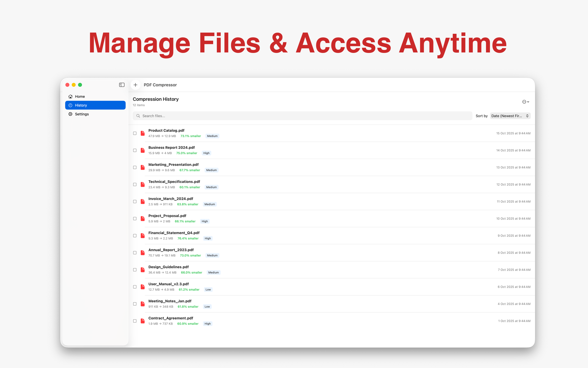Click the 76.4% smaller label
The image size is (588, 368).
coord(188,238)
